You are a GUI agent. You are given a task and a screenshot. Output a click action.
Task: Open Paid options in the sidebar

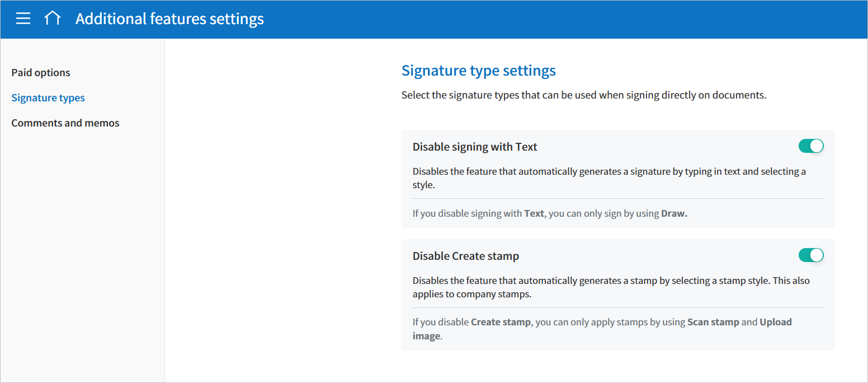pyautogui.click(x=41, y=73)
